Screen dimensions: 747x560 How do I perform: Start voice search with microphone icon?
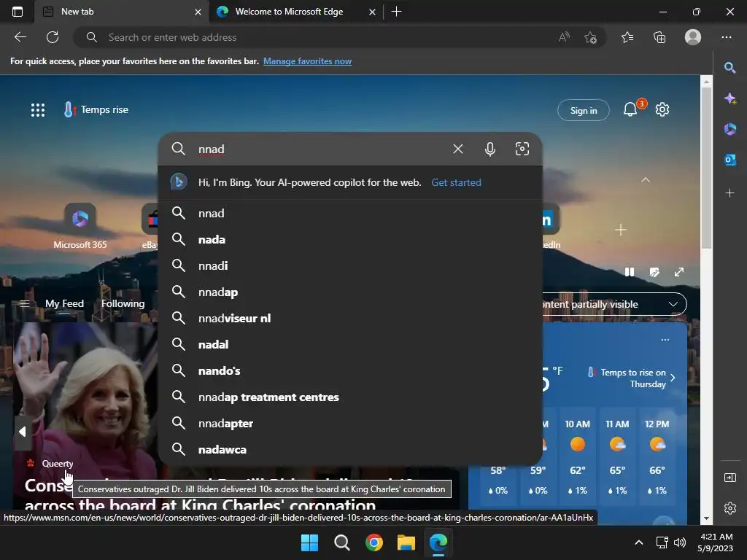tap(489, 149)
